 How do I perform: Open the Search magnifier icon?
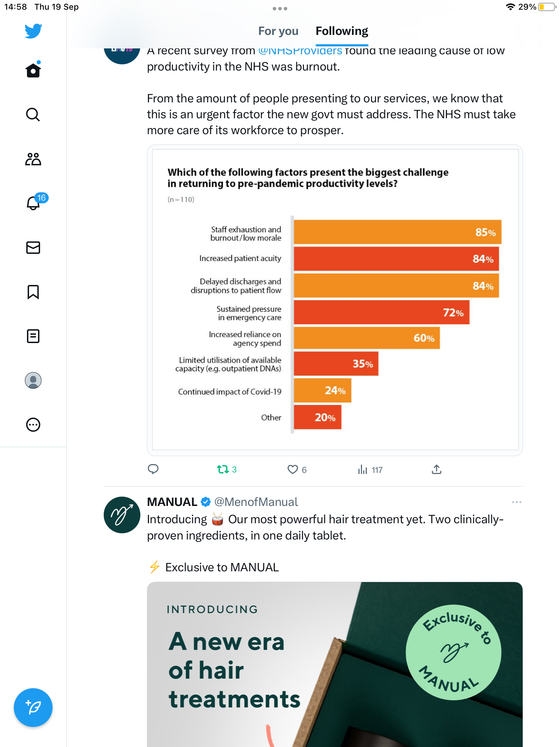[x=33, y=114]
